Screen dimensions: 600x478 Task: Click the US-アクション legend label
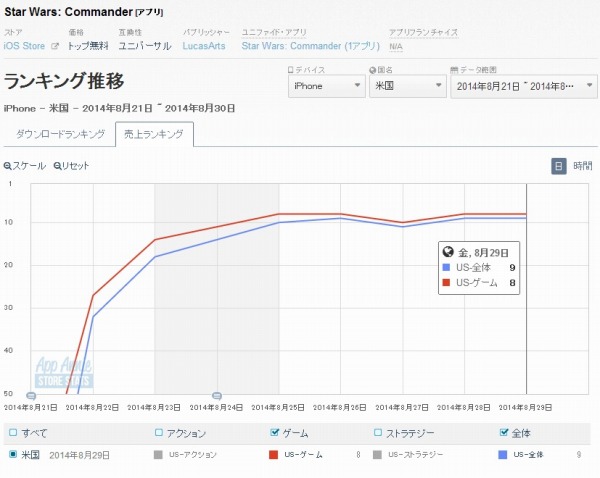(x=193, y=455)
